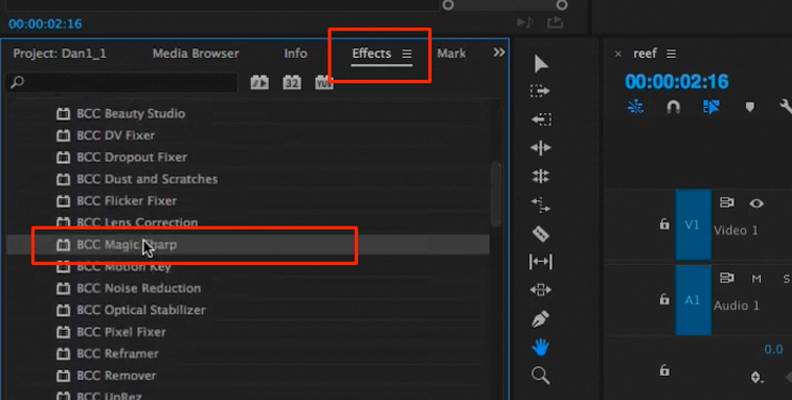The height and width of the screenshot is (400, 792).
Task: Toggle lock on the master track
Action: coord(665,370)
